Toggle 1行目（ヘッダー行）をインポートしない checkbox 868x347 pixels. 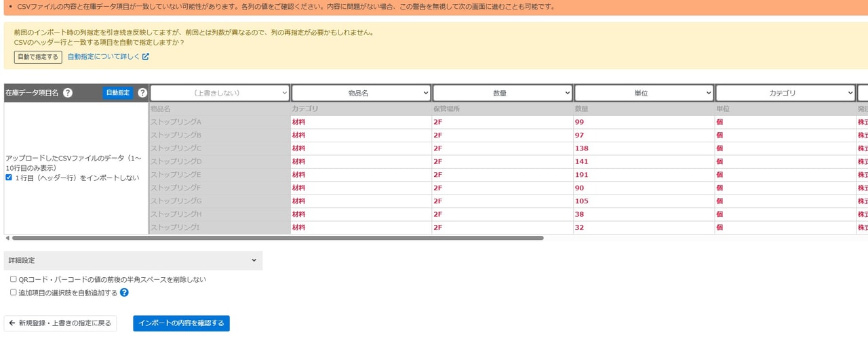[x=9, y=178]
